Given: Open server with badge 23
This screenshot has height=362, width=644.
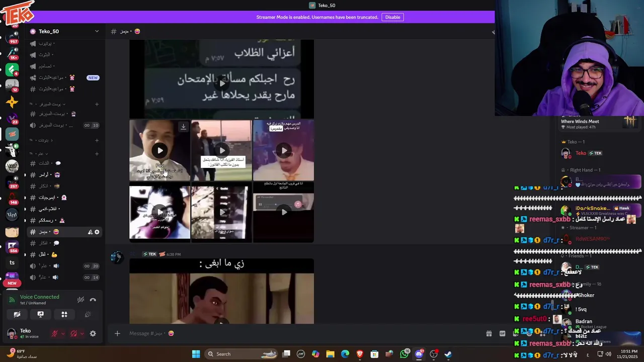Looking at the screenshot, I should click(x=12, y=119).
